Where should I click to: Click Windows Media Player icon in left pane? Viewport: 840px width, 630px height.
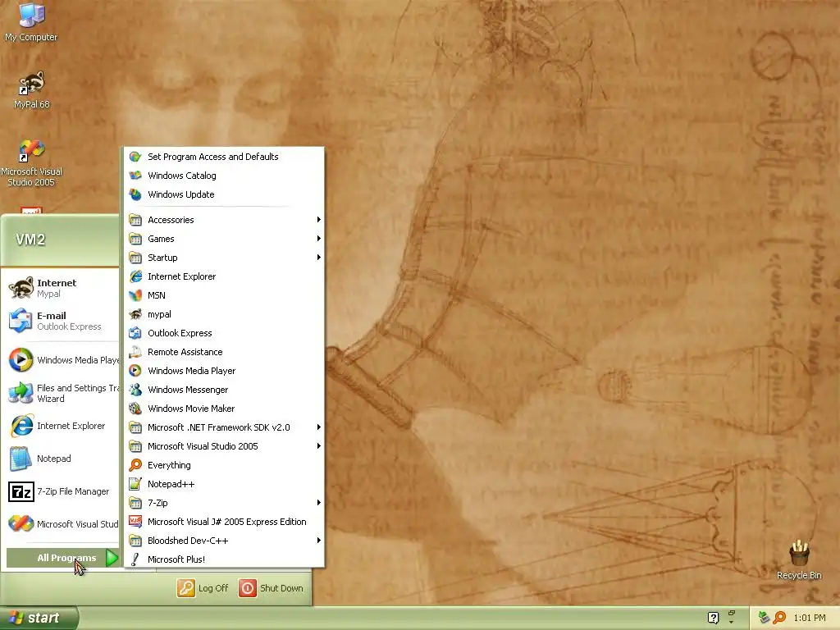click(21, 360)
